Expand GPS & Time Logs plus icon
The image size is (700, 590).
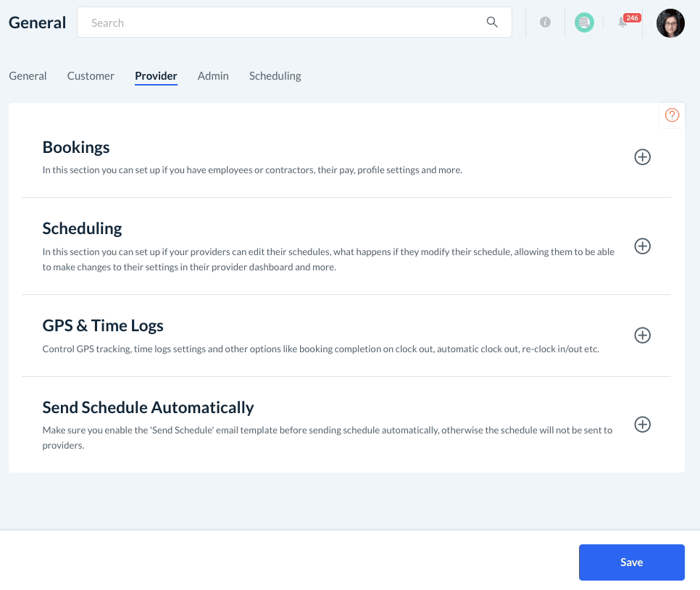tap(642, 336)
